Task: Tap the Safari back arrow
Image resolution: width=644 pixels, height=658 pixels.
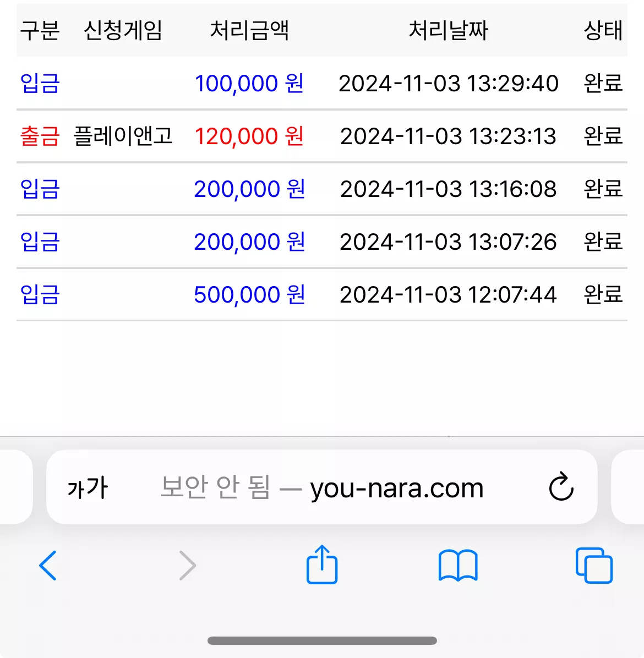Action: 48,565
